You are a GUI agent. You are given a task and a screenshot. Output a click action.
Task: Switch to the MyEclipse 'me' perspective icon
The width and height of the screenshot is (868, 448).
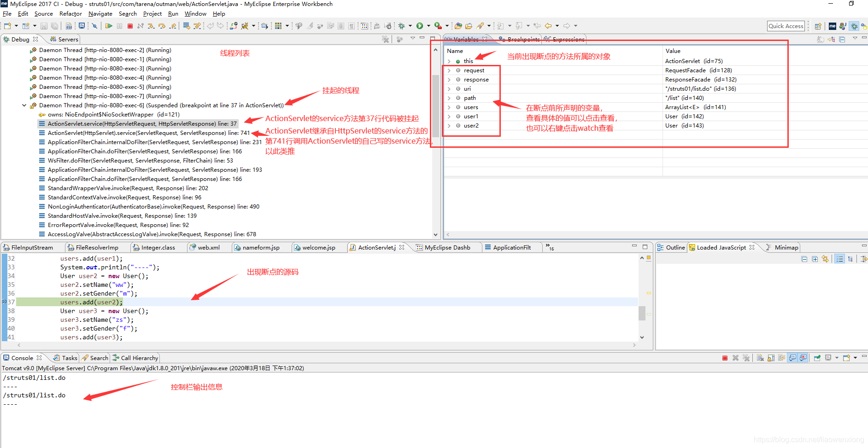coord(832,26)
